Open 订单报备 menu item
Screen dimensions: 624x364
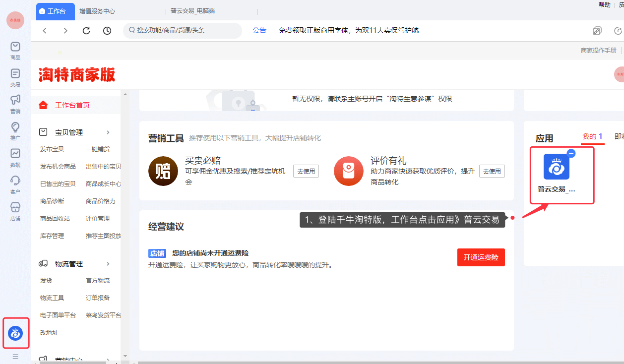click(98, 298)
